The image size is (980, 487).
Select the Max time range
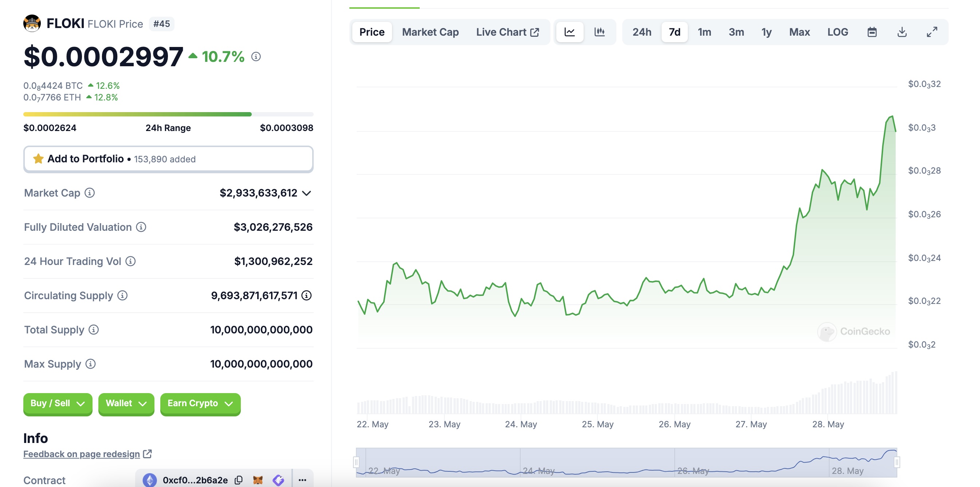click(x=799, y=32)
